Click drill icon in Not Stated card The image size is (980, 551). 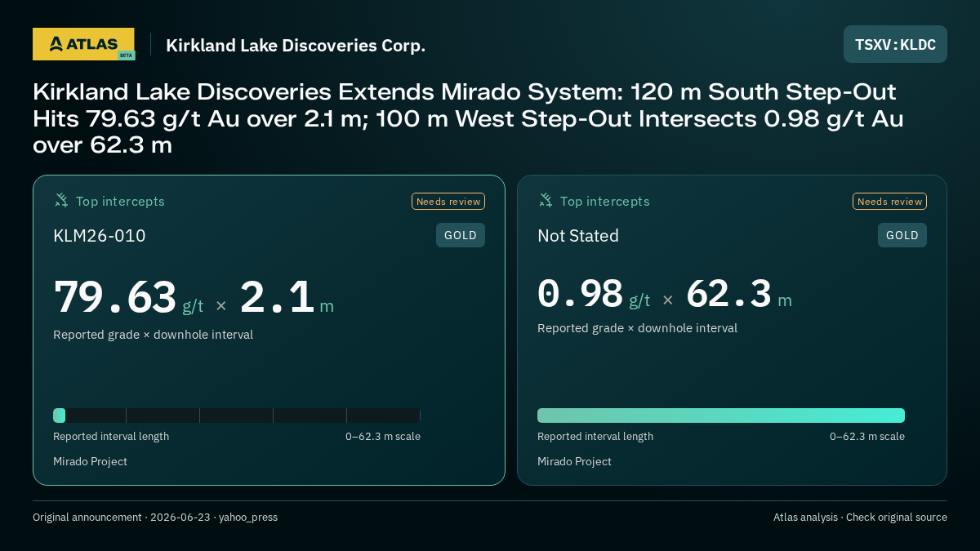pyautogui.click(x=546, y=200)
